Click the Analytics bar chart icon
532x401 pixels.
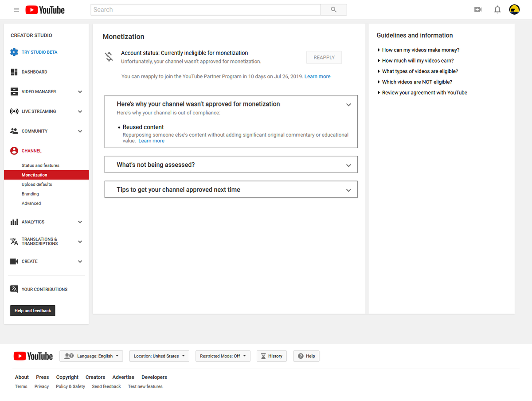pyautogui.click(x=14, y=222)
